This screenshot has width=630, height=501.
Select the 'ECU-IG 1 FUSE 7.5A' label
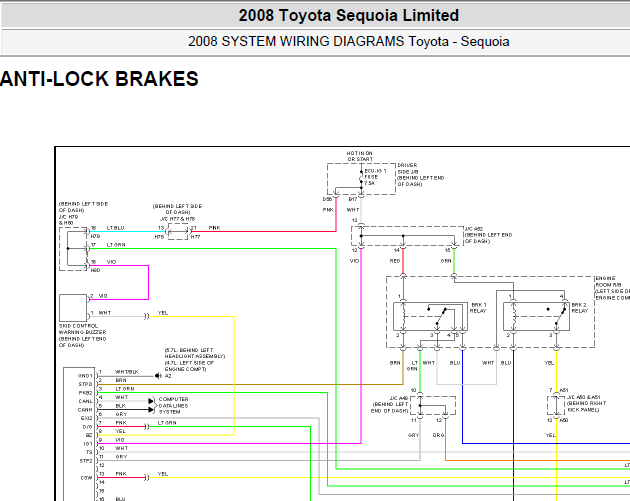click(x=375, y=177)
